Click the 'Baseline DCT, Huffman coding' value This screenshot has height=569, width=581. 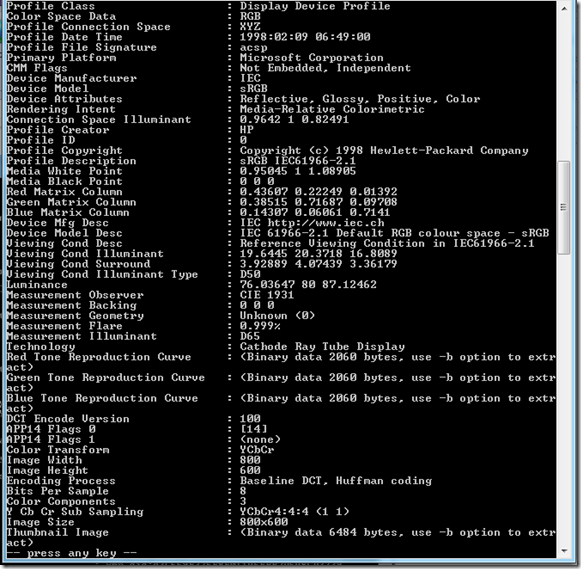coord(336,481)
